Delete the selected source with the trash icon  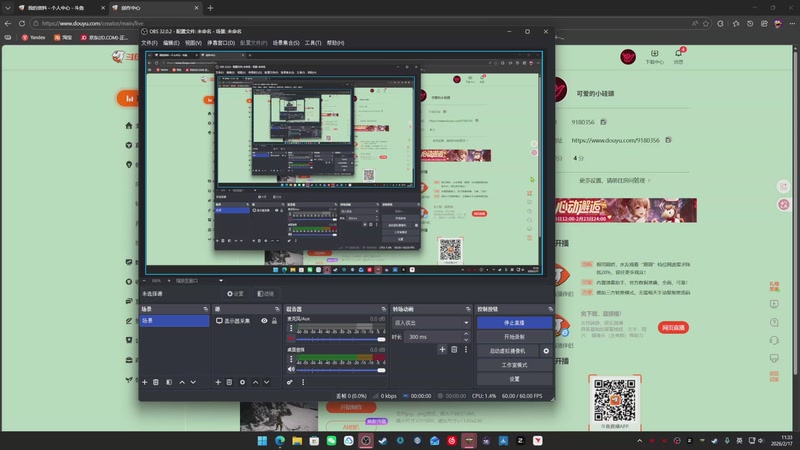pos(230,382)
